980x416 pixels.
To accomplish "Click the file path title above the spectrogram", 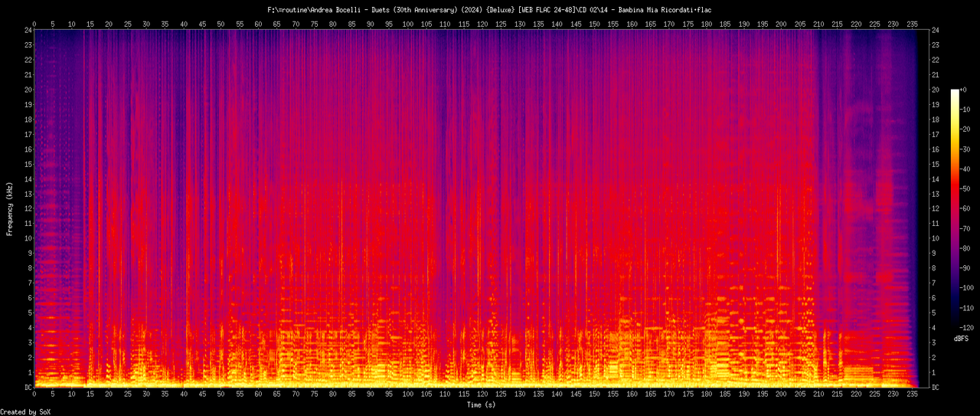I will click(x=489, y=10).
